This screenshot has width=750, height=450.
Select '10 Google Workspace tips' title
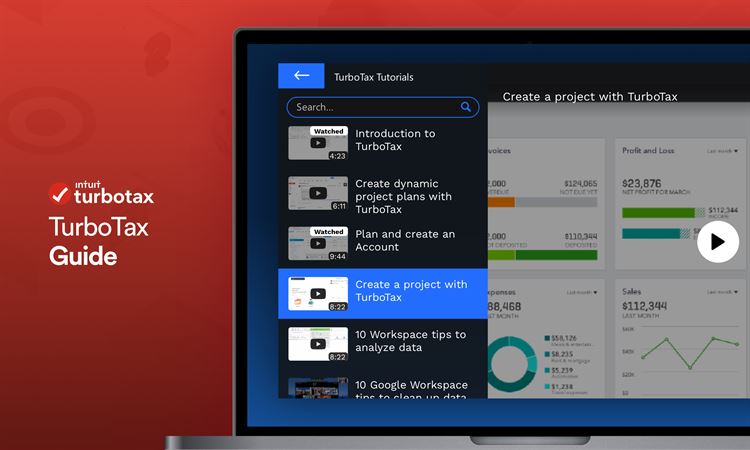pyautogui.click(x=411, y=390)
